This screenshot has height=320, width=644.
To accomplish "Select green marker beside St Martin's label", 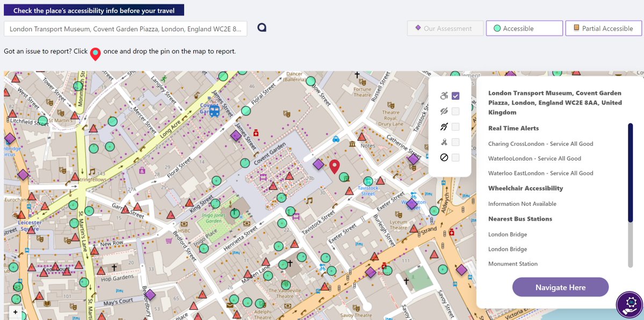I will [43, 121].
